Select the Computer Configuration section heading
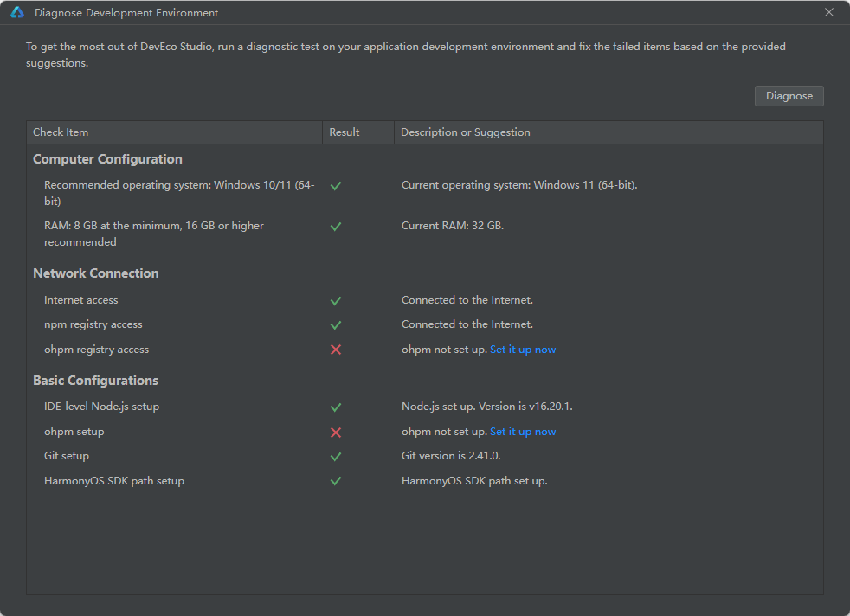The height and width of the screenshot is (616, 850). point(108,159)
